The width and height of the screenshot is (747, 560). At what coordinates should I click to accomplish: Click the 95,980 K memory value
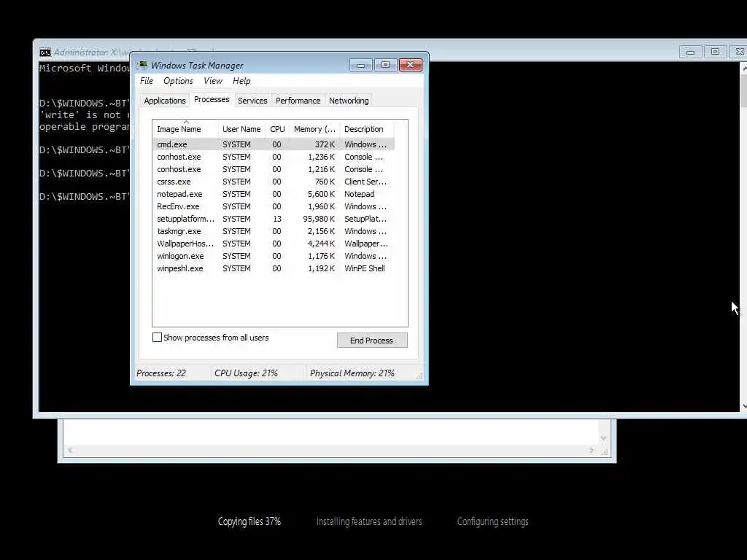[319, 219]
